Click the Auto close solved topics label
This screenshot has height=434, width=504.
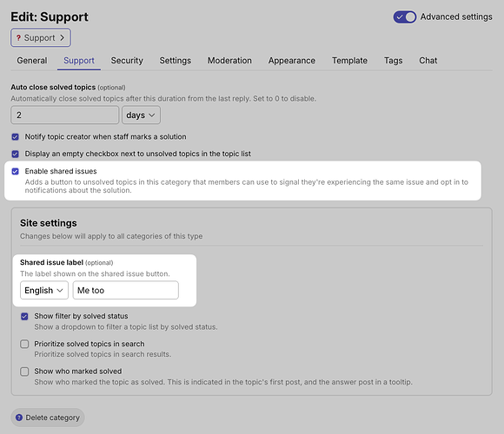coord(53,88)
